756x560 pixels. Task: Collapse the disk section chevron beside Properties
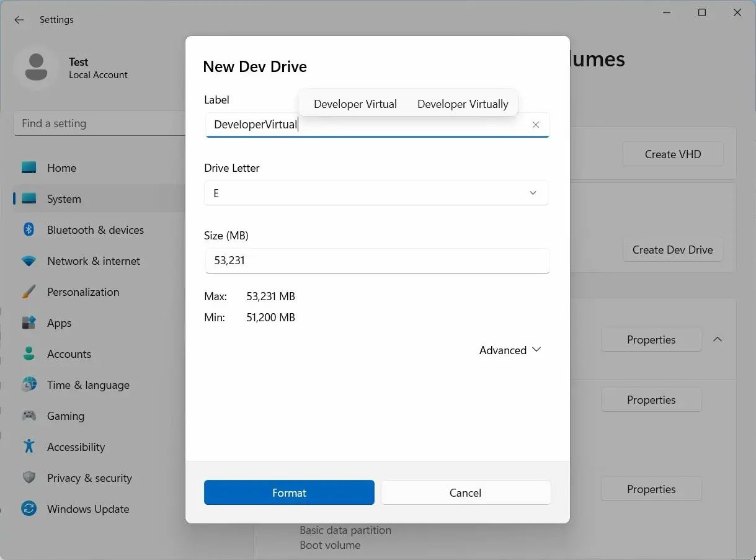[x=718, y=340]
